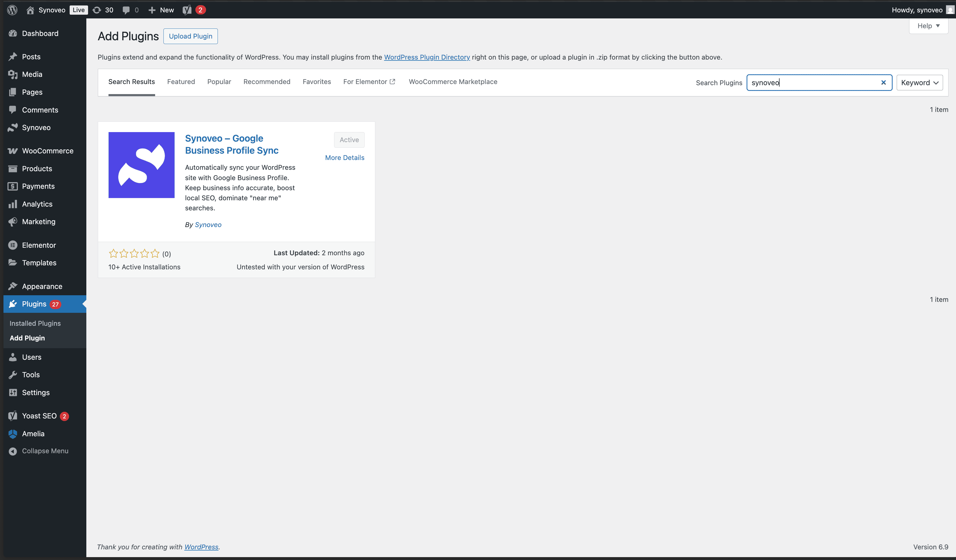
Task: Select the Plugins plug icon in the sidebar
Action: [x=13, y=304]
